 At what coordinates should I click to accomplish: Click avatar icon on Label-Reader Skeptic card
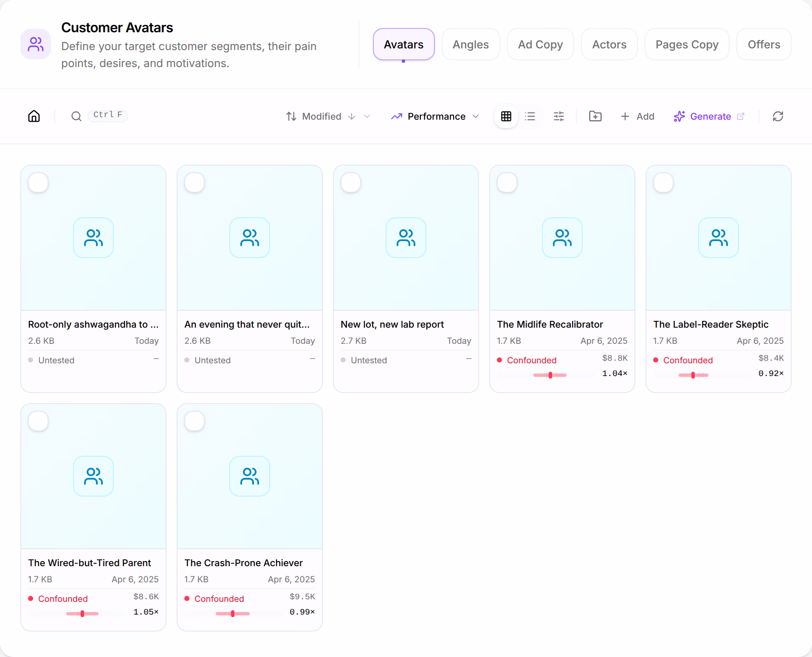click(x=719, y=238)
